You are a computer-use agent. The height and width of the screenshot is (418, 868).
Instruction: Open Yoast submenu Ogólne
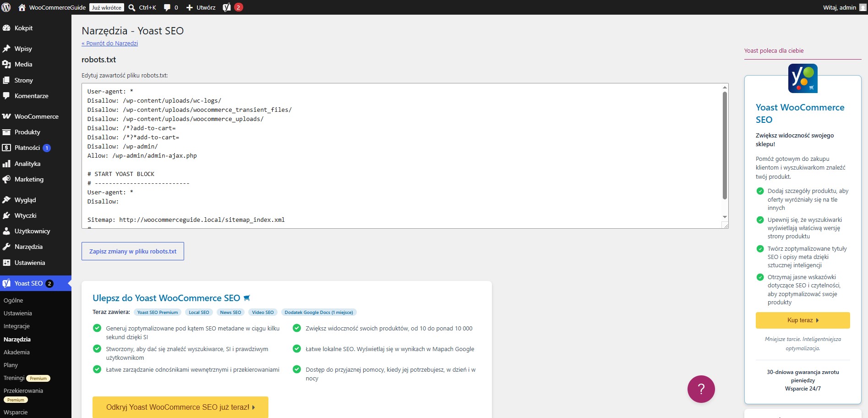coord(13,300)
